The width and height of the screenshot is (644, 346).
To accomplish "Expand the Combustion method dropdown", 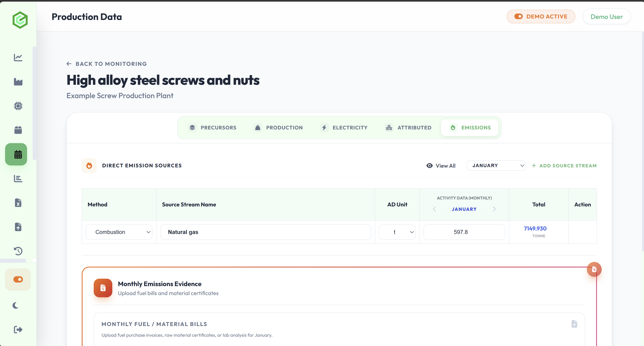I will click(x=119, y=232).
